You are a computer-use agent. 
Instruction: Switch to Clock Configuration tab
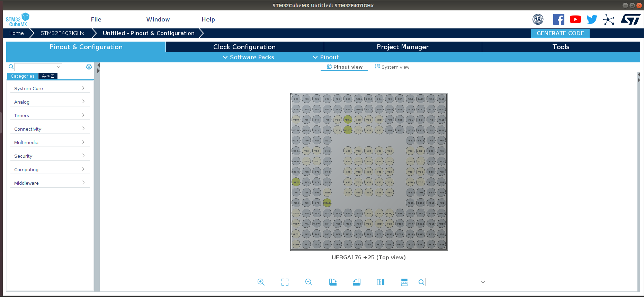(x=244, y=47)
